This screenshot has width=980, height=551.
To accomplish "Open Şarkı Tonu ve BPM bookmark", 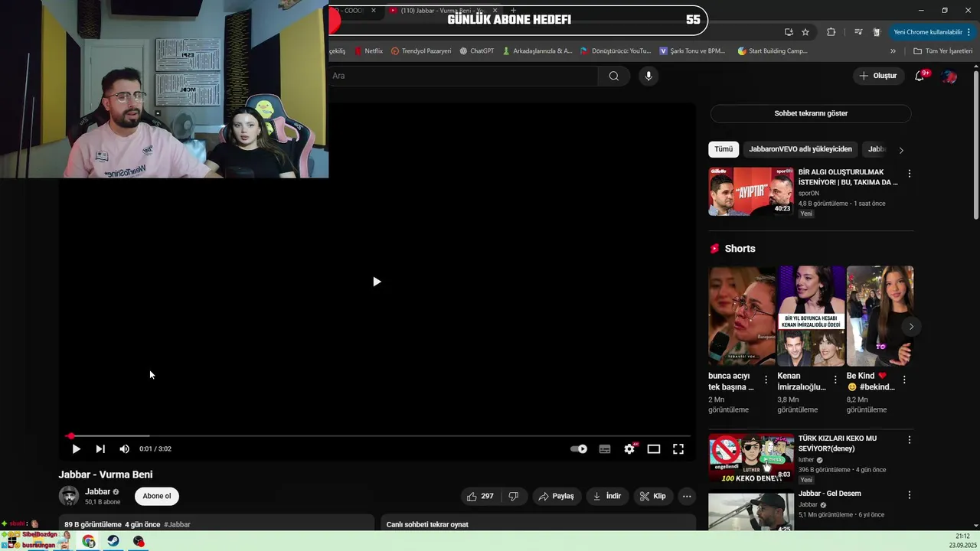I will [692, 51].
